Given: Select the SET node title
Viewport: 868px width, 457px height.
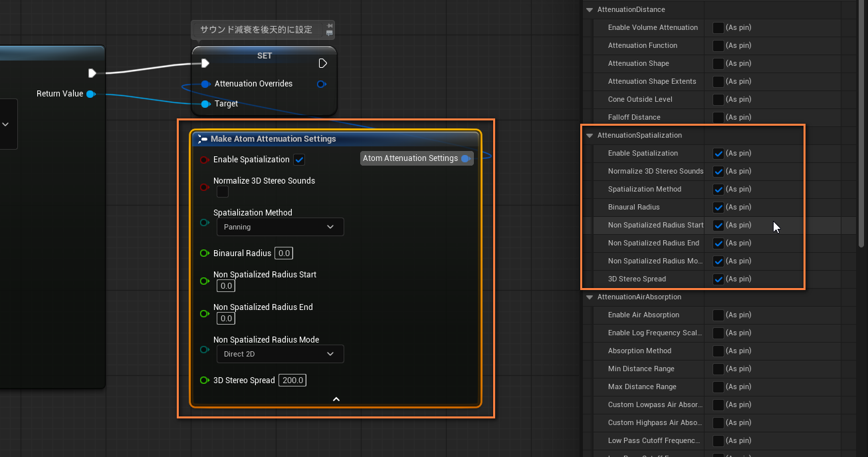Looking at the screenshot, I should click(265, 56).
